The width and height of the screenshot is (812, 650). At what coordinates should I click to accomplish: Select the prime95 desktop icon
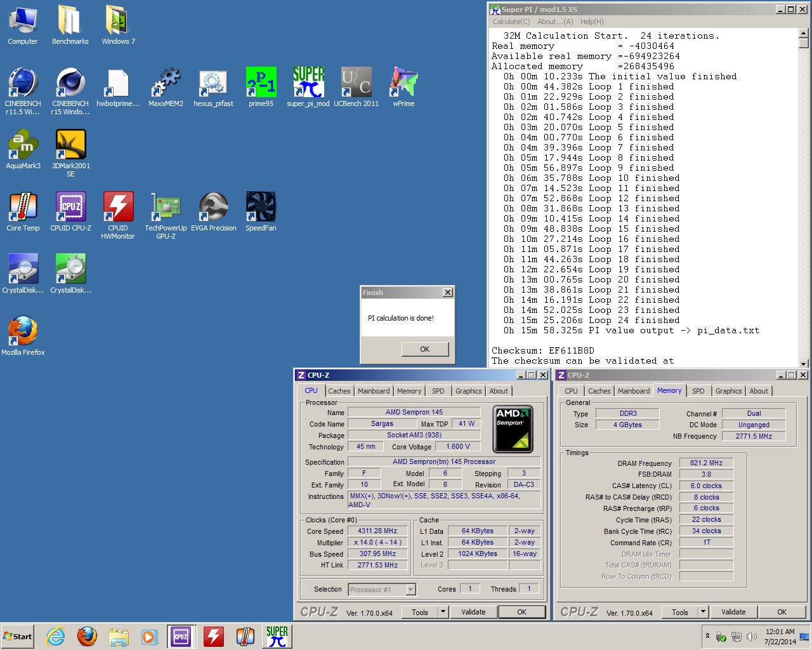(x=261, y=88)
